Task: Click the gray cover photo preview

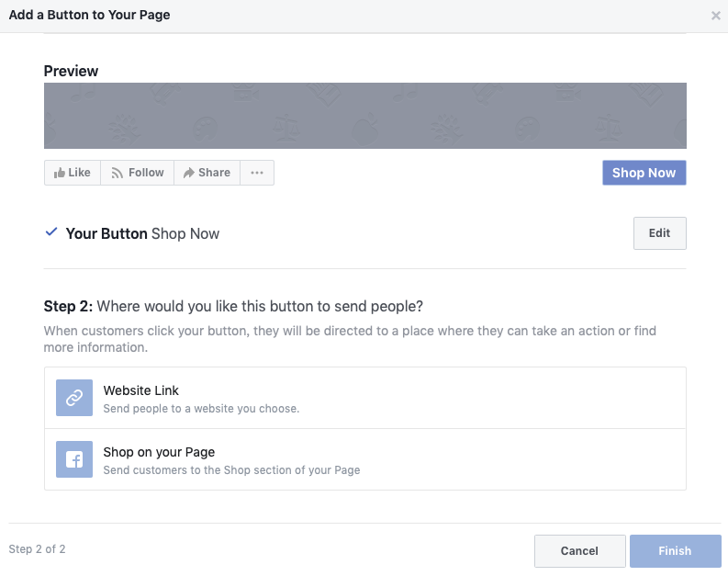Action: [364, 116]
